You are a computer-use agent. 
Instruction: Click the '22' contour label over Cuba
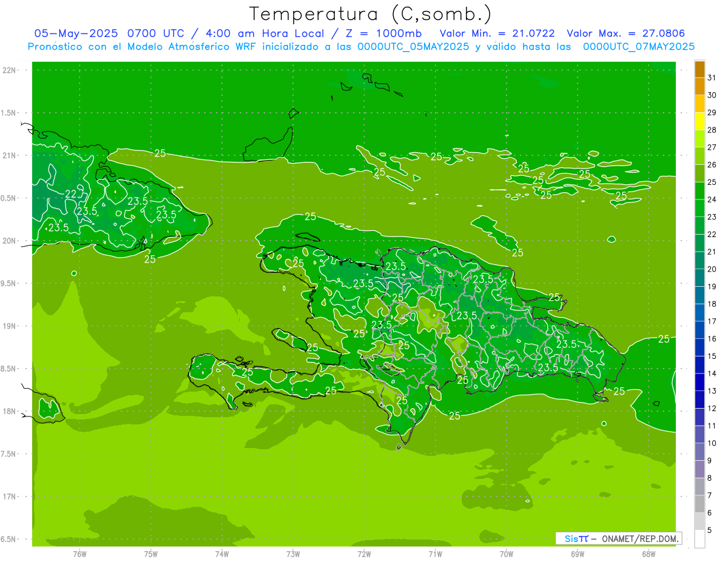coord(71,194)
